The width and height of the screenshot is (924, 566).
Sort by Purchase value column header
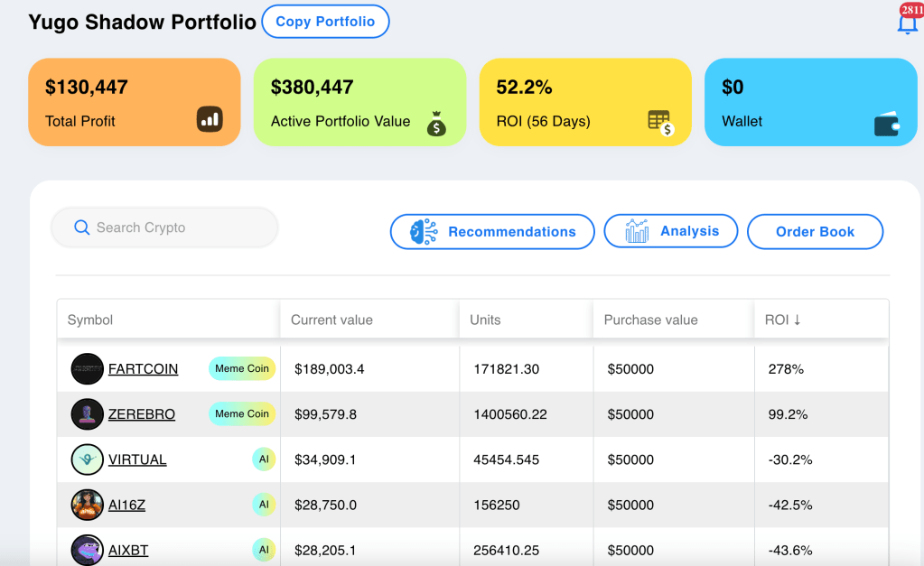click(x=650, y=320)
